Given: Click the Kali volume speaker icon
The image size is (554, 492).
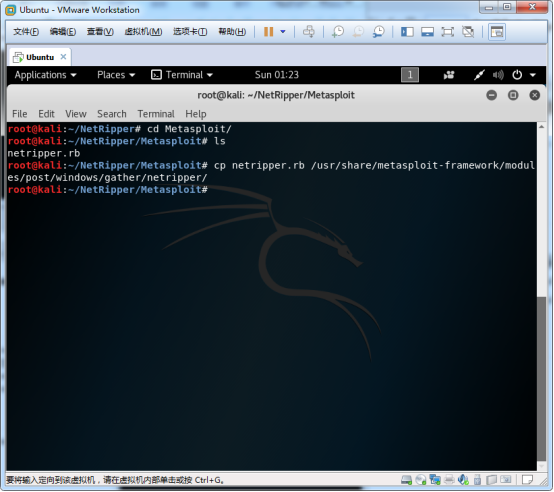Looking at the screenshot, I should pos(498,75).
